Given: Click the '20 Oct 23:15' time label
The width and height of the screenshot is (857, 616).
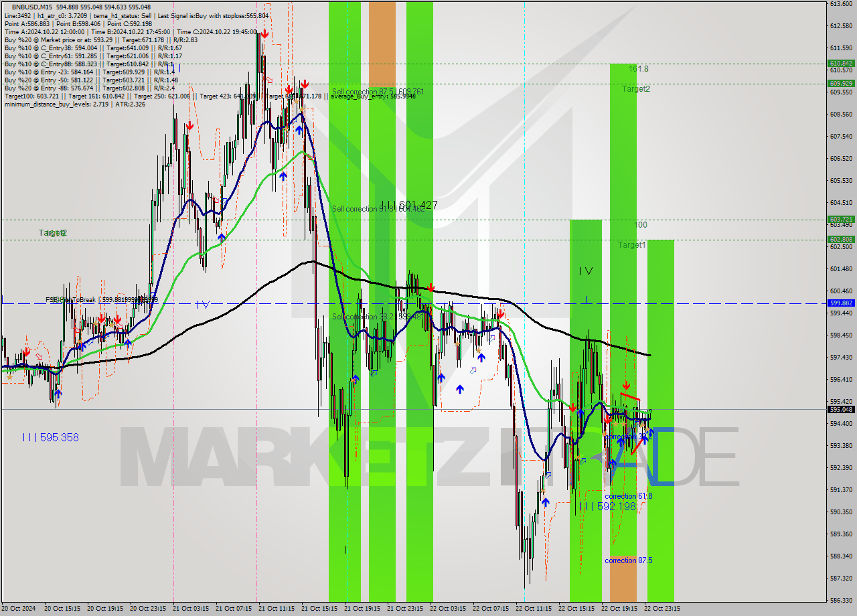Looking at the screenshot, I should pos(147,609).
